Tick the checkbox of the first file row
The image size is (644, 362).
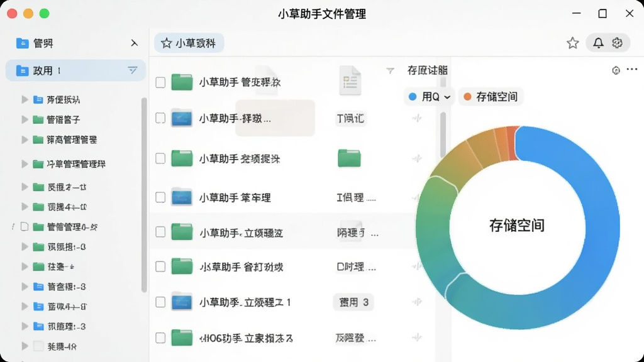(x=160, y=82)
